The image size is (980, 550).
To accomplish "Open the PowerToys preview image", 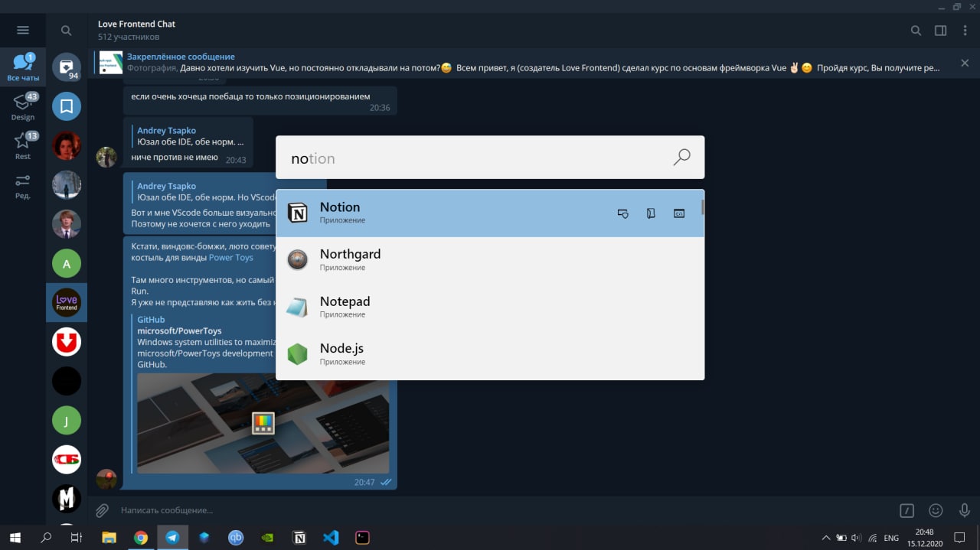I will (263, 423).
